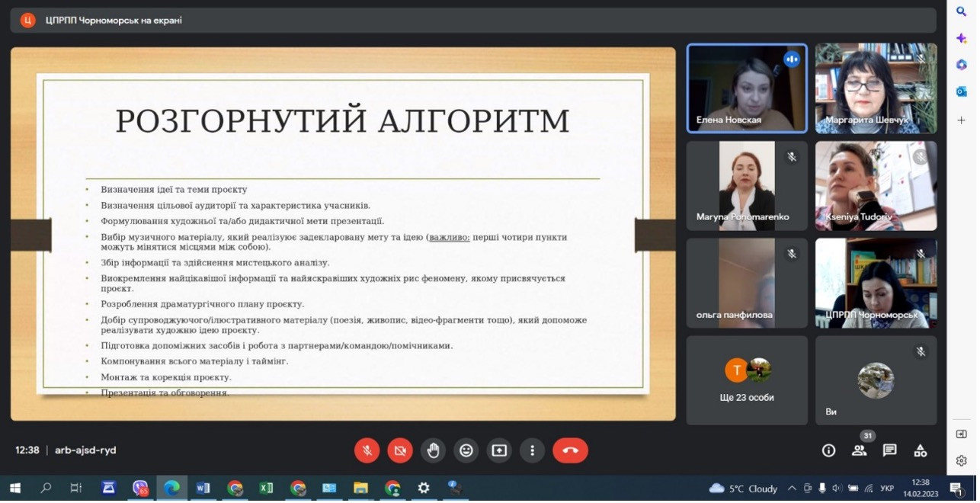This screenshot has height=503, width=980.
Task: Open Edge sidebar Discover sparkle icon
Action: click(x=962, y=38)
